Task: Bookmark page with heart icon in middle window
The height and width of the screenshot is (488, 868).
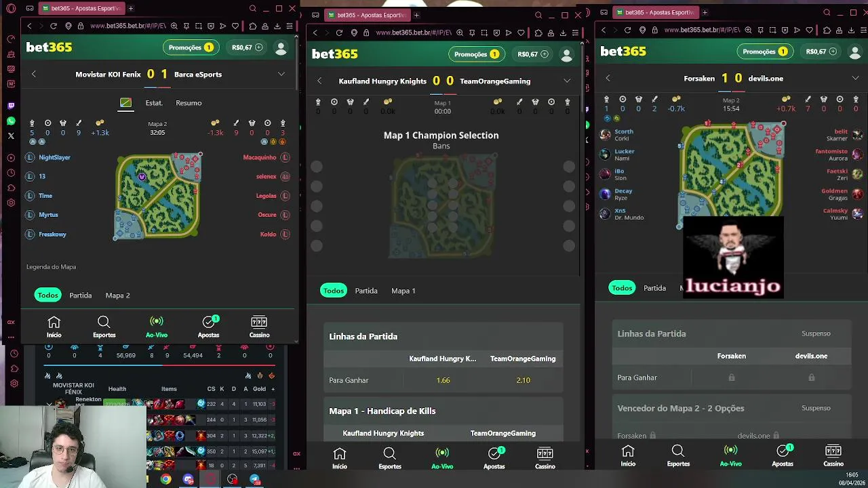Action: point(521,33)
